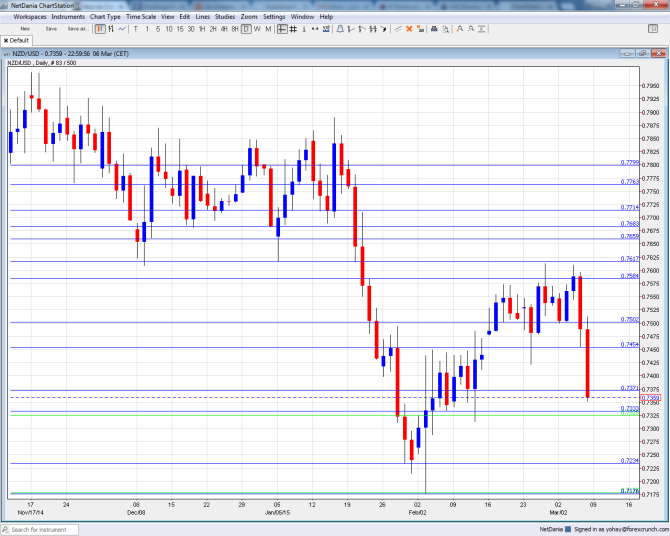This screenshot has width=670, height=536.
Task: Open the Instruments menu
Action: (x=68, y=17)
